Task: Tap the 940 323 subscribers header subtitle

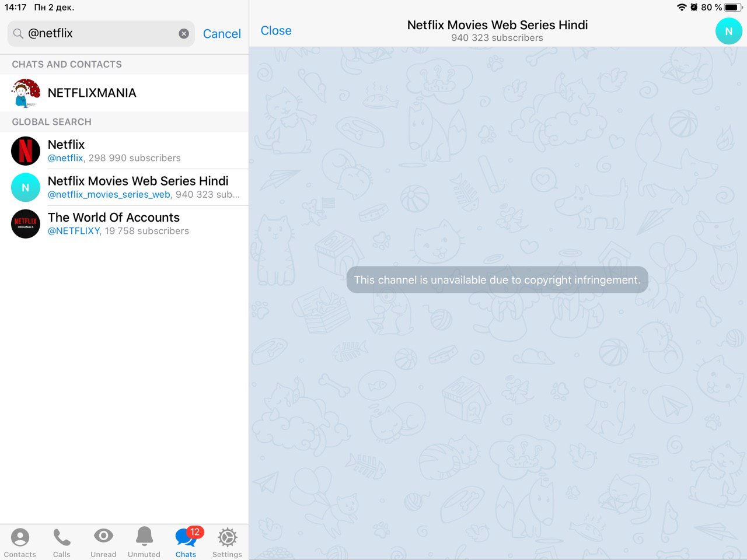Action: tap(497, 38)
